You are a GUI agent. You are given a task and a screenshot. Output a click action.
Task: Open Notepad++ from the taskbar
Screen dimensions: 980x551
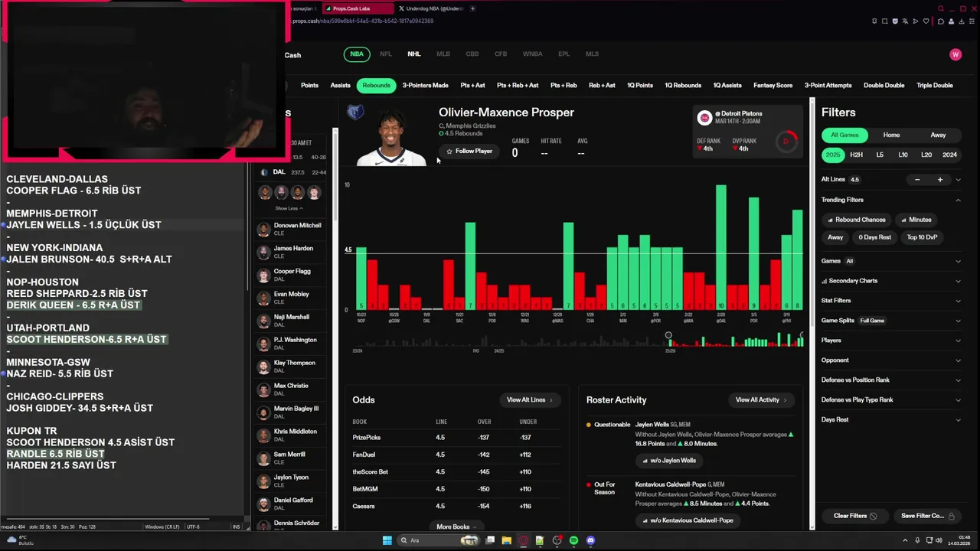(540, 540)
